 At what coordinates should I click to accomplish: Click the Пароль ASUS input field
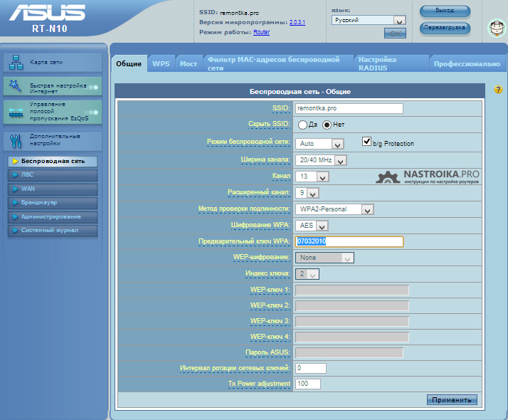349,352
